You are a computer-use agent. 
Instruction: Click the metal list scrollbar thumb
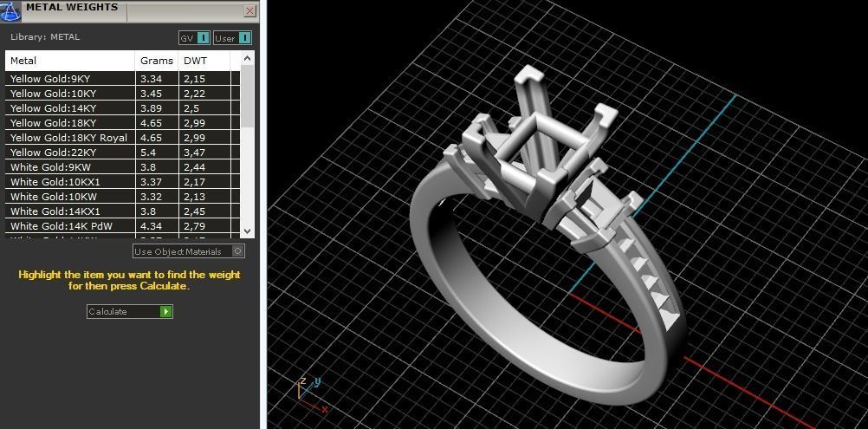(x=248, y=95)
